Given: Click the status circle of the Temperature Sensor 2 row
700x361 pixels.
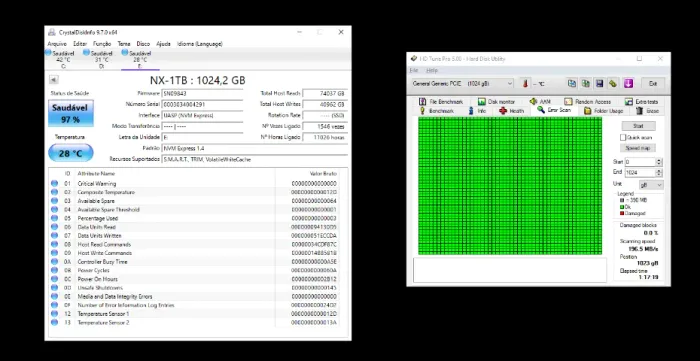Looking at the screenshot, I should (54, 323).
